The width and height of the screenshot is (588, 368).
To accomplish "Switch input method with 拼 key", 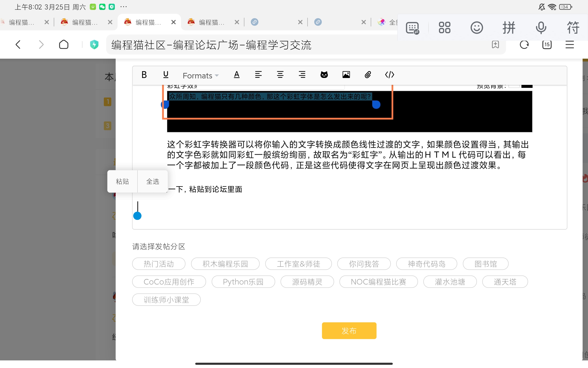I will click(x=509, y=28).
